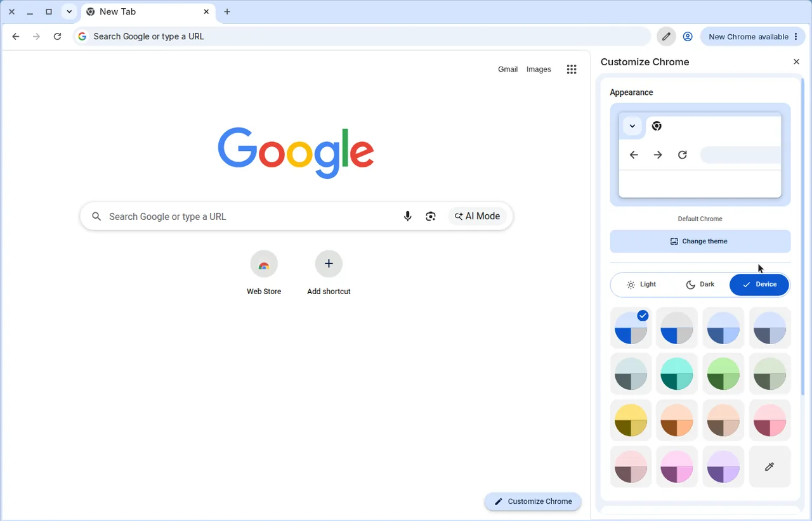Click the Default Chrome theme preview thumbnail
This screenshot has height=521, width=812.
700,155
